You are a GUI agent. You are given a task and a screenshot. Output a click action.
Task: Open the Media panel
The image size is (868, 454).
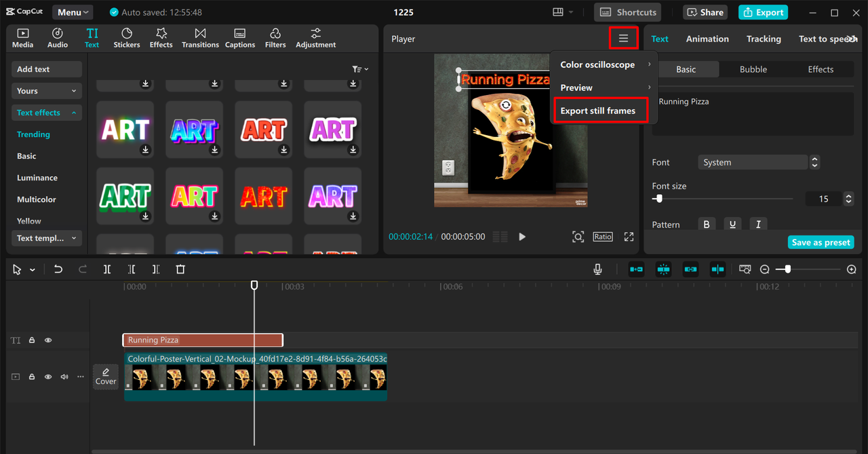(22, 38)
